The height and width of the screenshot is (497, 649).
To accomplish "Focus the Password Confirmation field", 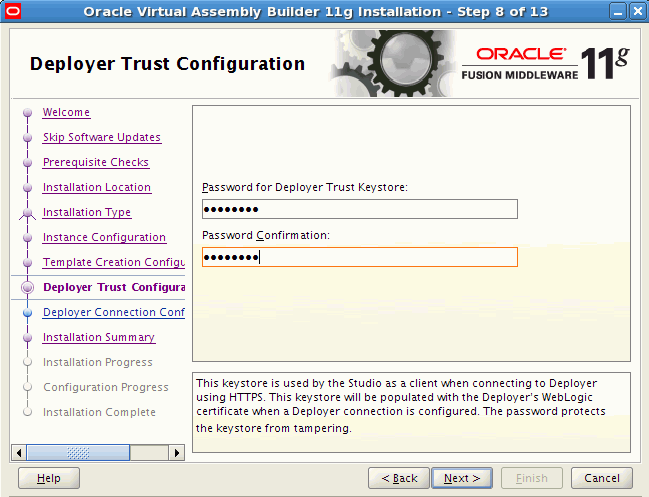I will click(360, 257).
